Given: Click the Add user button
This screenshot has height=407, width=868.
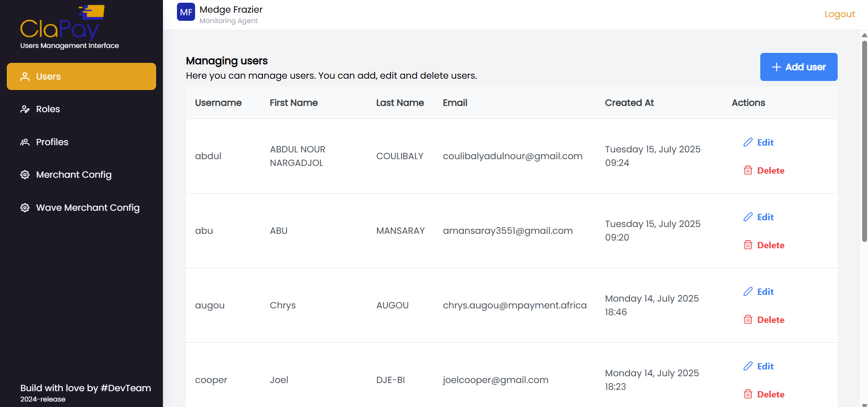Looking at the screenshot, I should 798,67.
